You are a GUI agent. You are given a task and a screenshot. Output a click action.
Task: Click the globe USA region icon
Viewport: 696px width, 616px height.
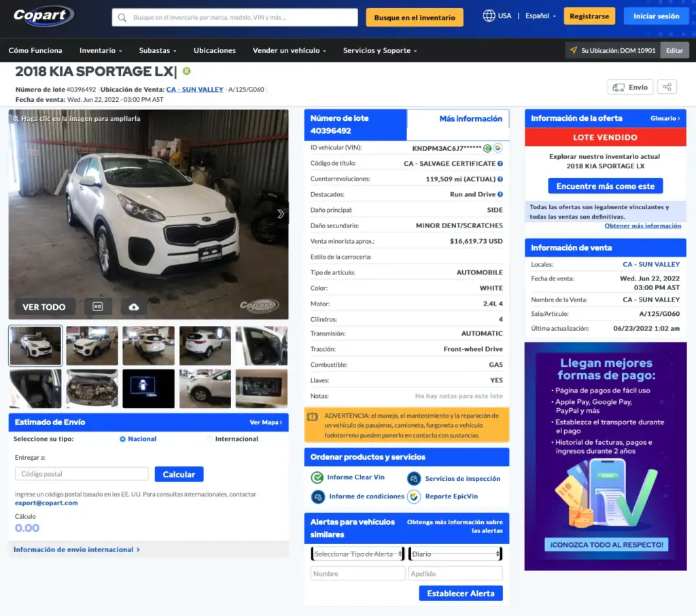(x=489, y=16)
